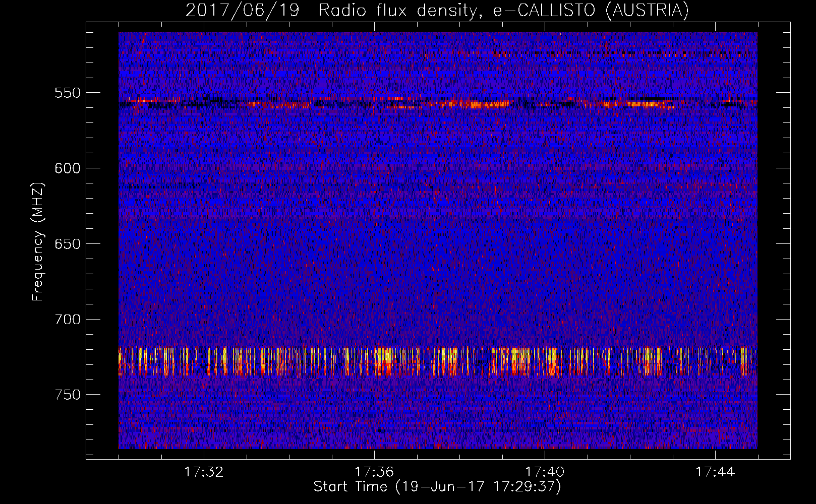The width and height of the screenshot is (816, 504).
Task: Click the bright yellow emission band near 730 MHz
Action: pyautogui.click(x=438, y=362)
